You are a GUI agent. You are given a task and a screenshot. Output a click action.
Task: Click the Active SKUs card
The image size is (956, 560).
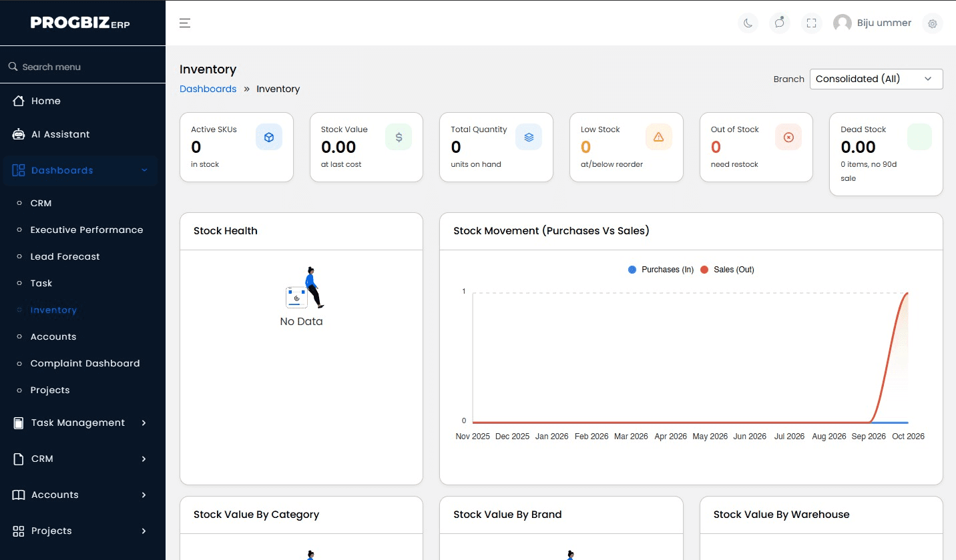point(236,147)
